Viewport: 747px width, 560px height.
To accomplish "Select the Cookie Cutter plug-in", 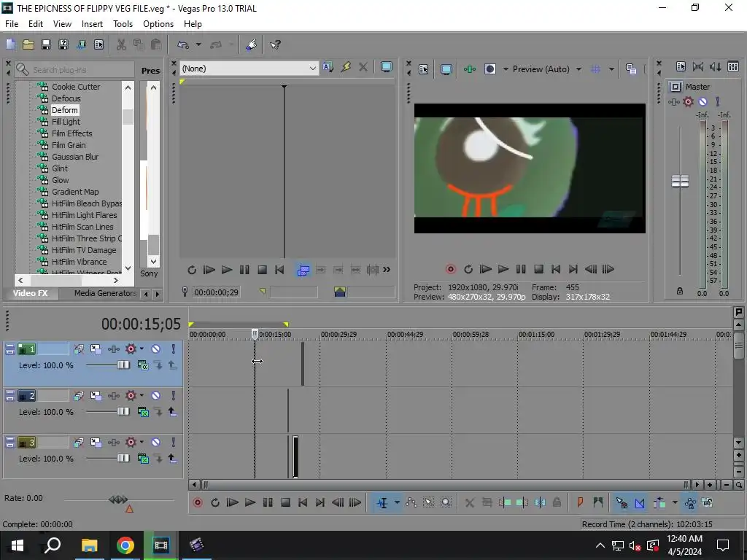I will (x=76, y=87).
